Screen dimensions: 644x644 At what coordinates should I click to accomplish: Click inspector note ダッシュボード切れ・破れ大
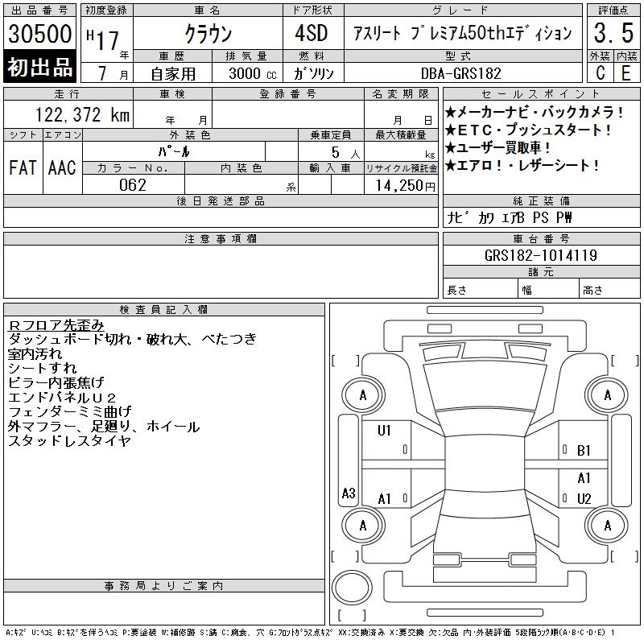[97, 339]
